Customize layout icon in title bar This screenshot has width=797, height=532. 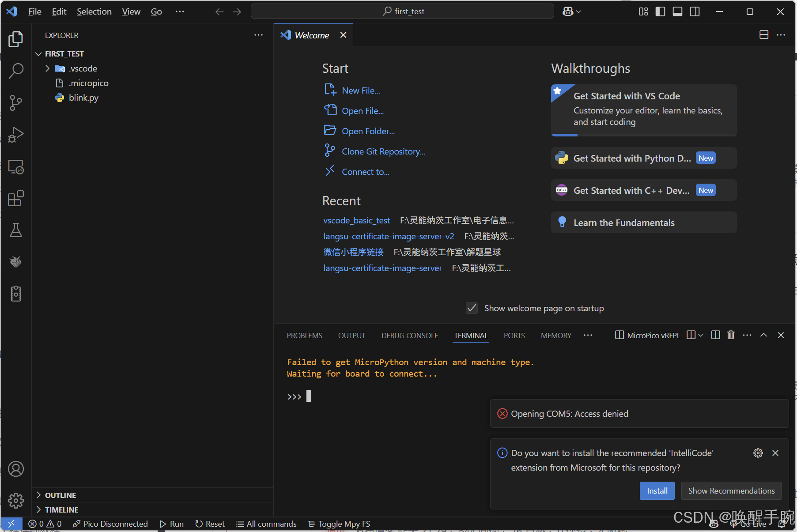(643, 11)
